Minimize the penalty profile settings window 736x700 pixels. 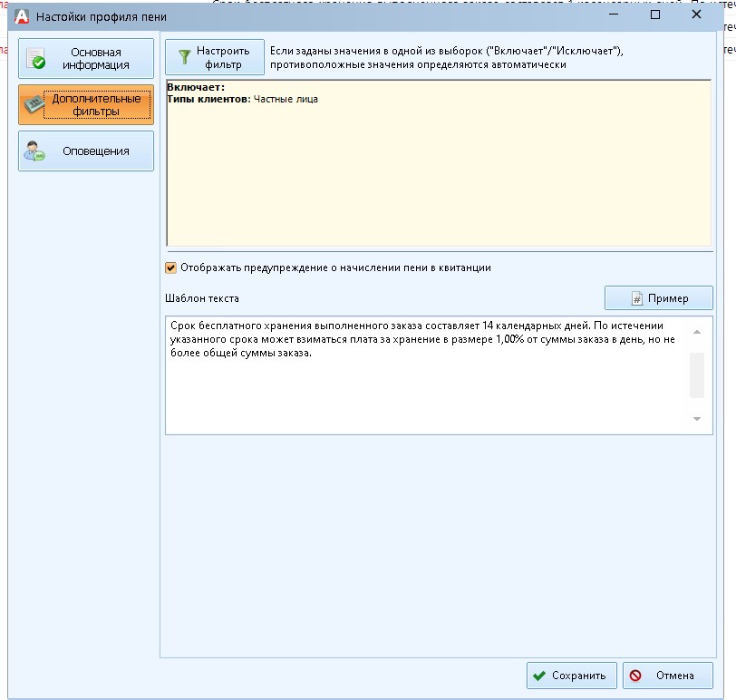tap(615, 15)
